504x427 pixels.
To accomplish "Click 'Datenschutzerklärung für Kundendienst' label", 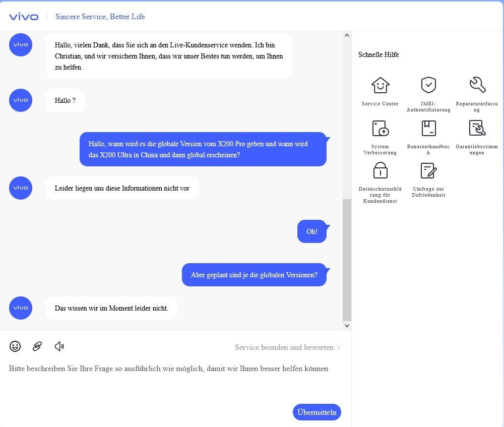I will click(380, 195).
